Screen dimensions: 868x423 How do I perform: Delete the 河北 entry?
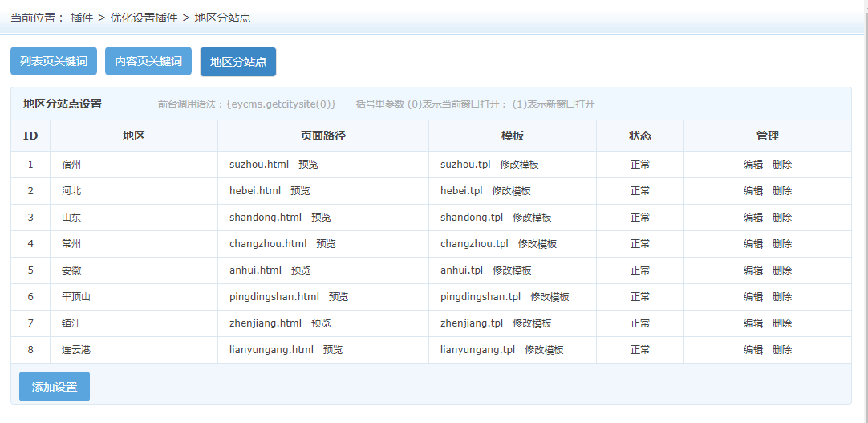coord(782,191)
